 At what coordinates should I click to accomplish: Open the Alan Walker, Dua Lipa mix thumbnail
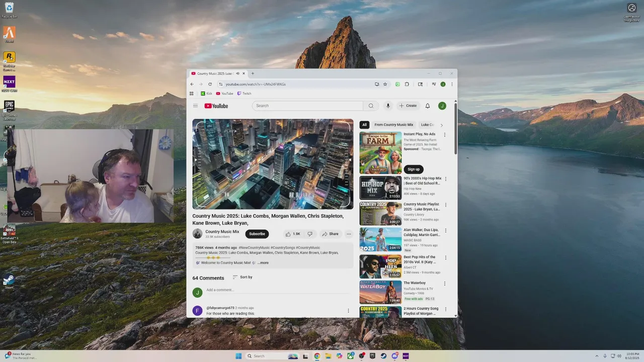380,239
